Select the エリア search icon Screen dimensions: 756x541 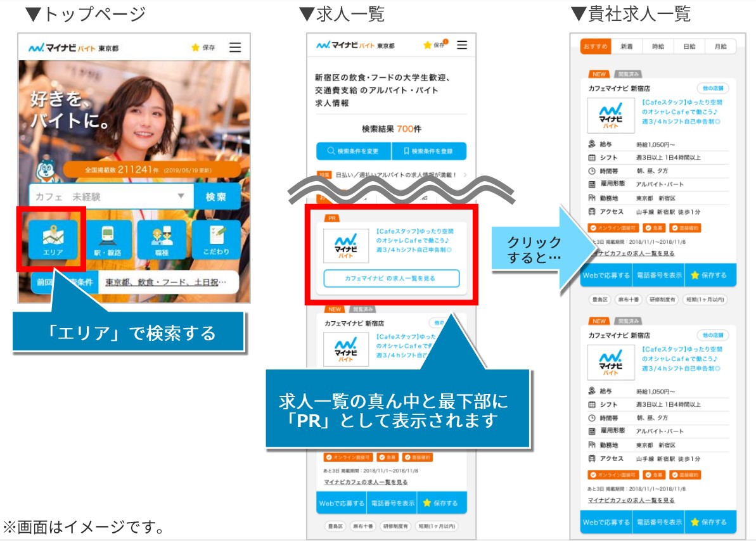coord(53,239)
